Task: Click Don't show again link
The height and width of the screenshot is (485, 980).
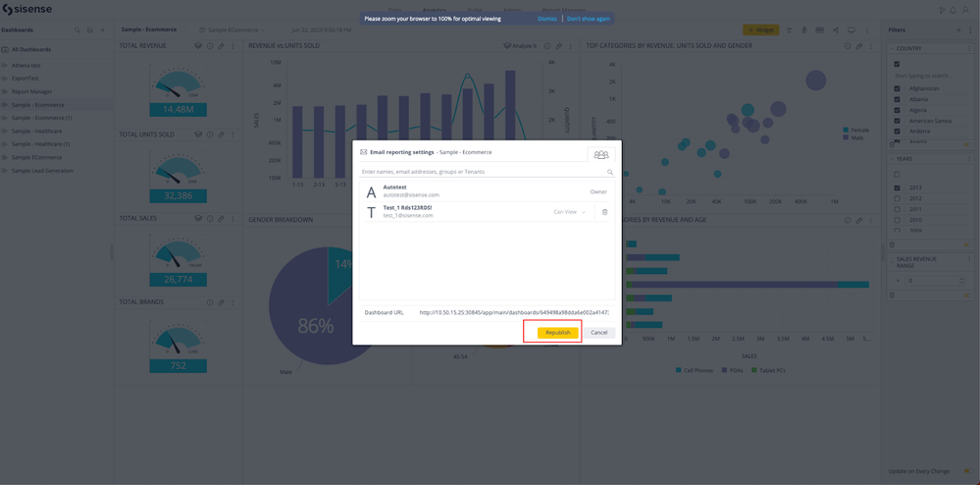Action: (x=588, y=19)
